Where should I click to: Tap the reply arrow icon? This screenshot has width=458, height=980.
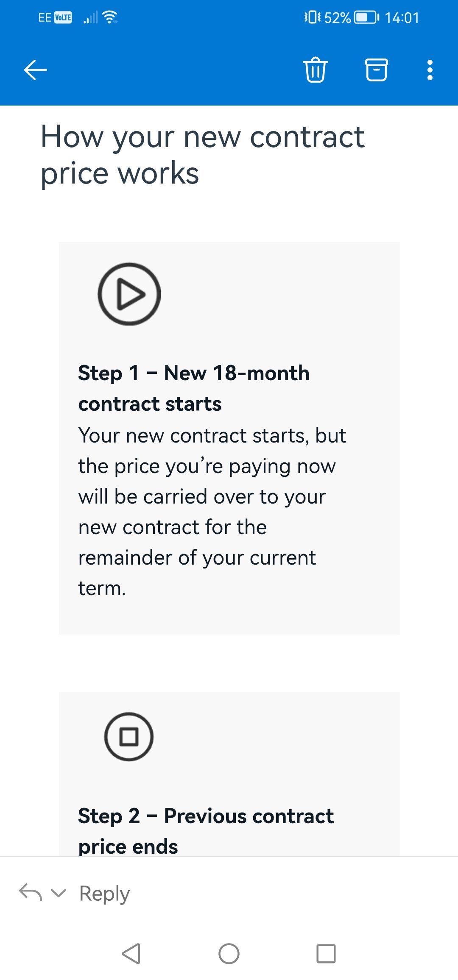pos(31,892)
